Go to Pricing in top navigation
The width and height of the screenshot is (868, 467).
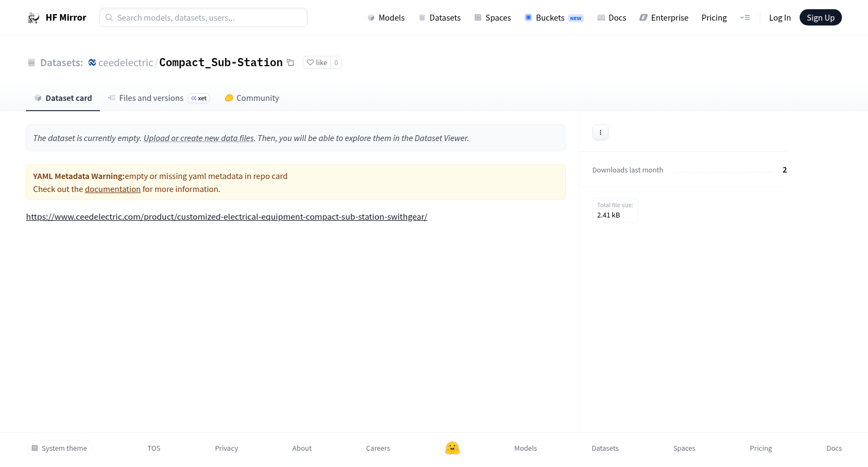(x=714, y=18)
